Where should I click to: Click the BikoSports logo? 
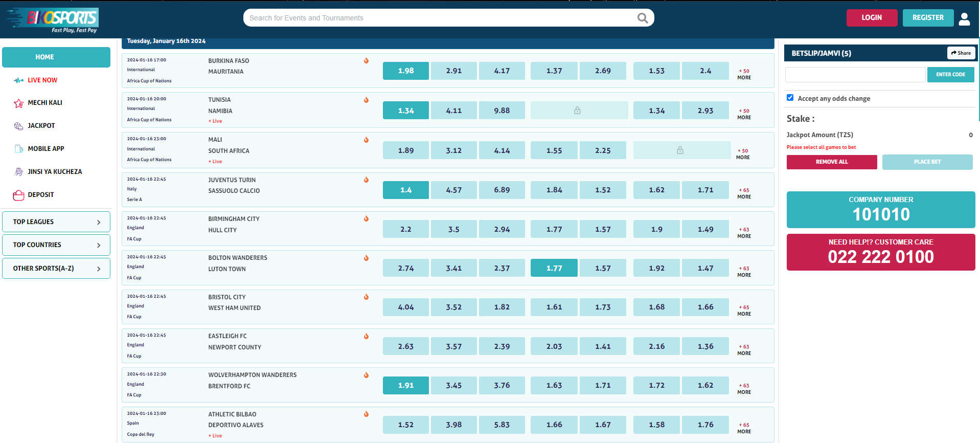[53, 20]
